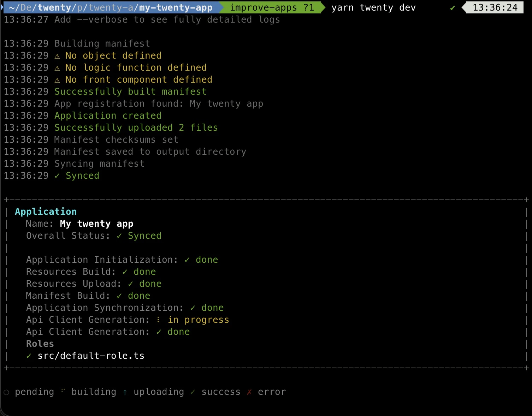Click the green check in the prompt bar
Viewport: 532px width, 416px height.
[x=453, y=8]
